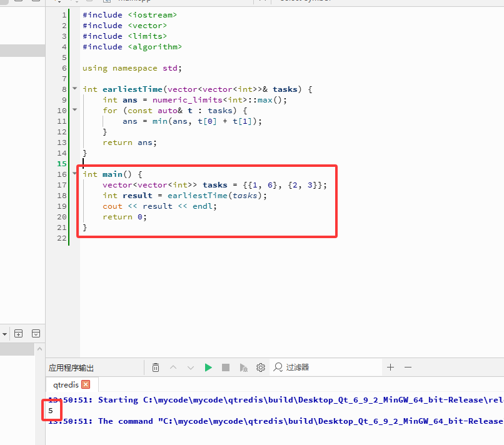504x445 pixels.
Task: Go to next item with down arrow
Action: [191, 367]
